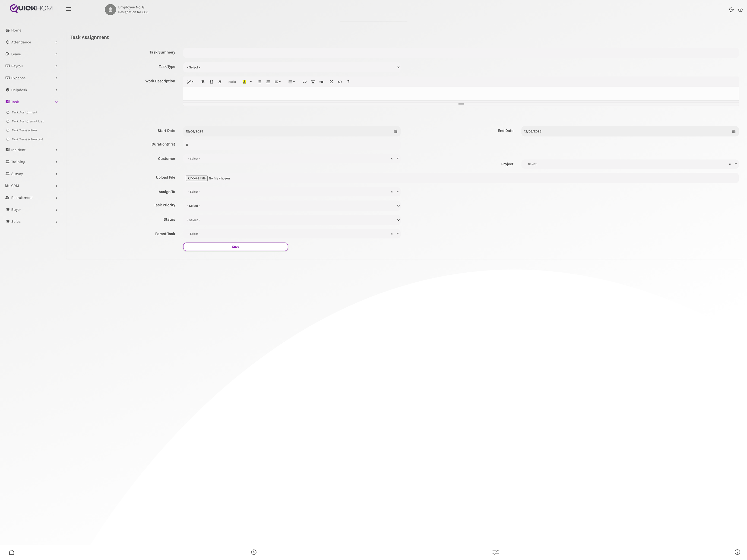
Task: Expand the Sales sidebar menu
Action: (x=31, y=222)
